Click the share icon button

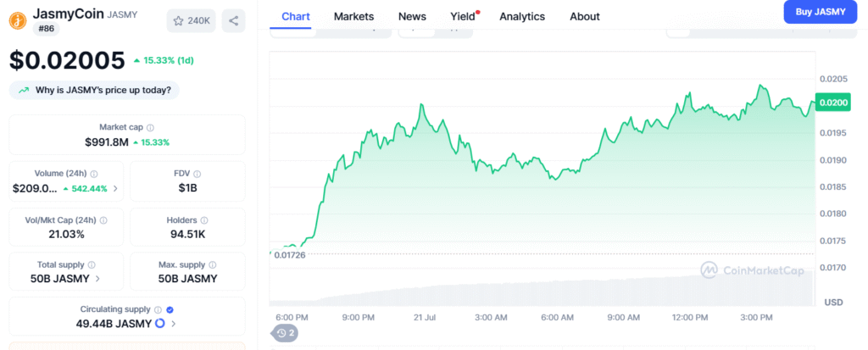pyautogui.click(x=234, y=21)
